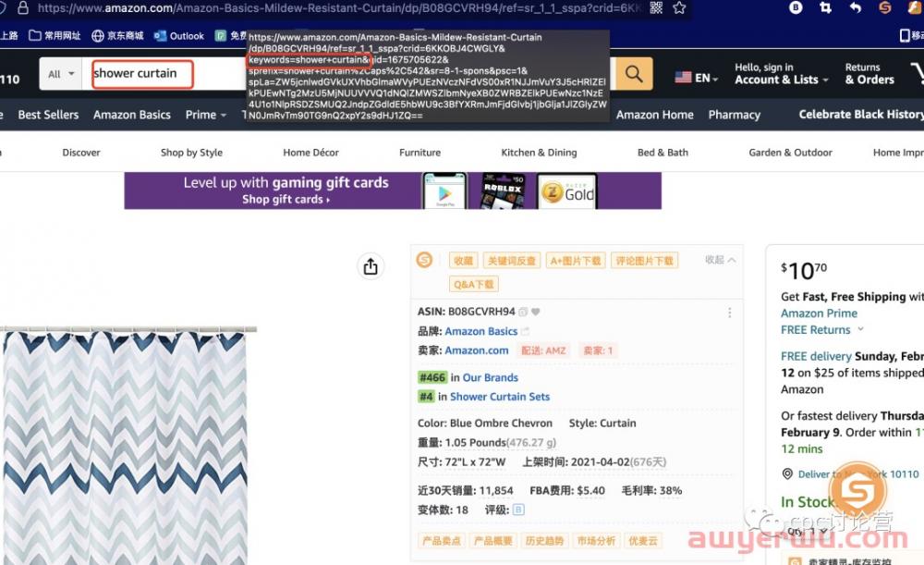Image resolution: width=924 pixels, height=565 pixels.
Task: Click the 评论图片下载 button
Action: (644, 260)
